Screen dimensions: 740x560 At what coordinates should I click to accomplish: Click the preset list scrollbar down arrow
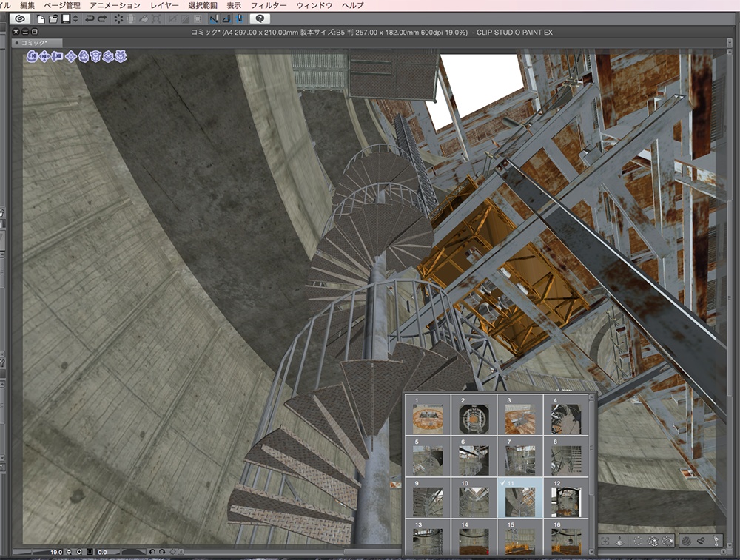pos(591,552)
